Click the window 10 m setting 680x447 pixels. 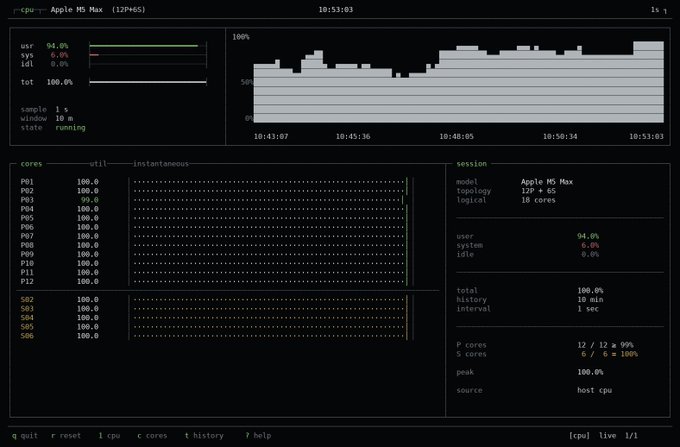tap(46, 118)
